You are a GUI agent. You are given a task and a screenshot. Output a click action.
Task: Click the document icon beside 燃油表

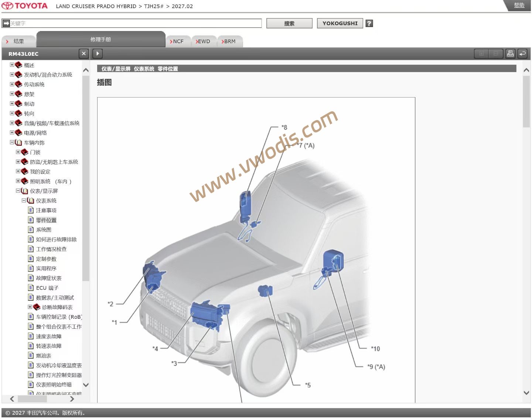point(31,355)
